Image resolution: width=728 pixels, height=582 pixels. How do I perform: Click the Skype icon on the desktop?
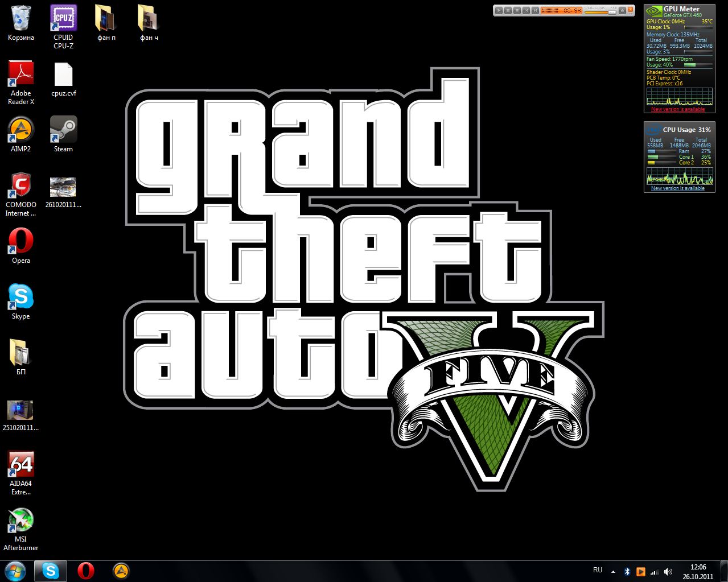pyautogui.click(x=21, y=297)
